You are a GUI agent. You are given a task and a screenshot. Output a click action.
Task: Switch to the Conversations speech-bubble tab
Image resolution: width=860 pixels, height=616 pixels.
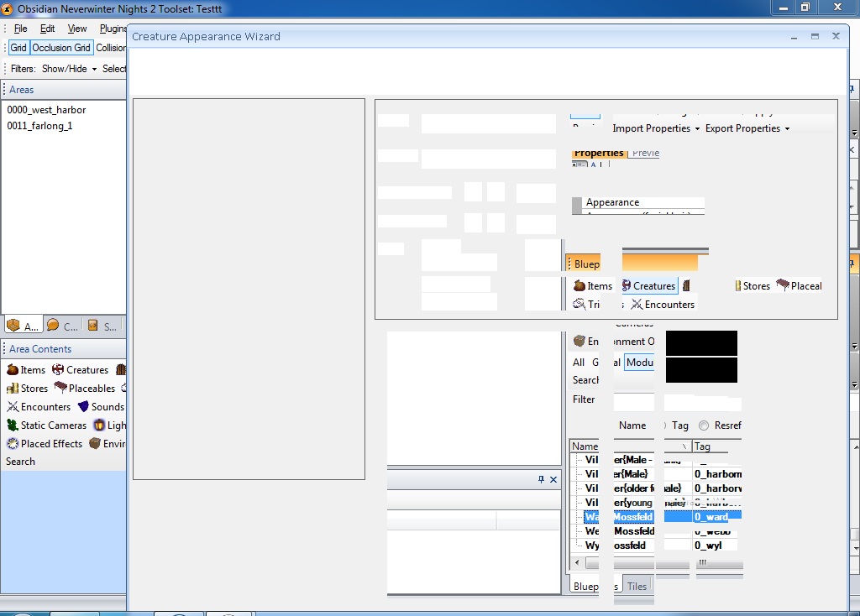53,325
